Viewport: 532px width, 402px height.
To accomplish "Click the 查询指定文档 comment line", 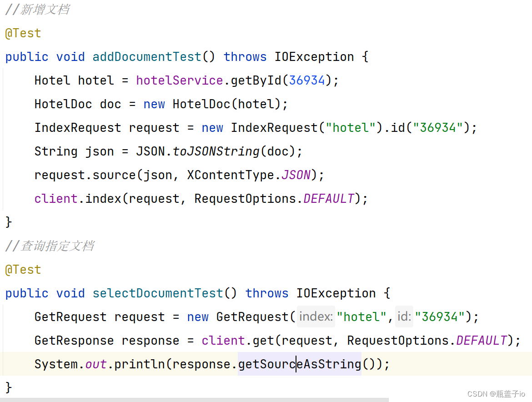I will pyautogui.click(x=50, y=246).
